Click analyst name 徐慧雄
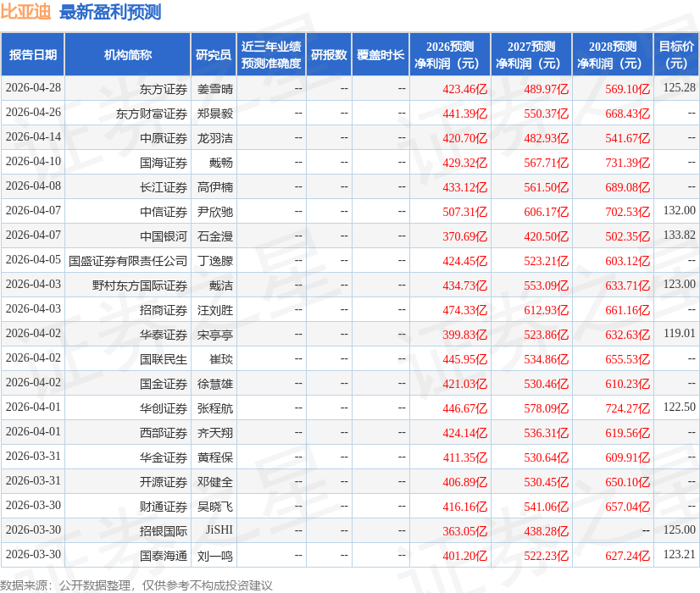The image size is (700, 593). (215, 384)
